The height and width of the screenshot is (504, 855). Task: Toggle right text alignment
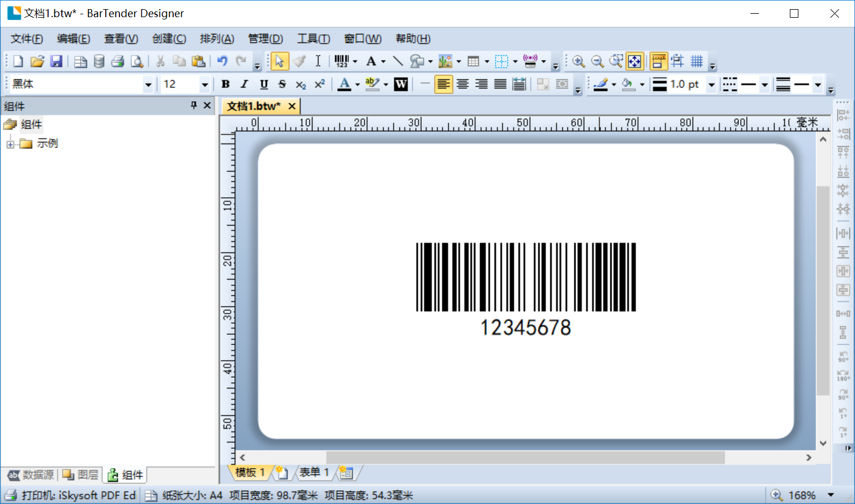481,85
